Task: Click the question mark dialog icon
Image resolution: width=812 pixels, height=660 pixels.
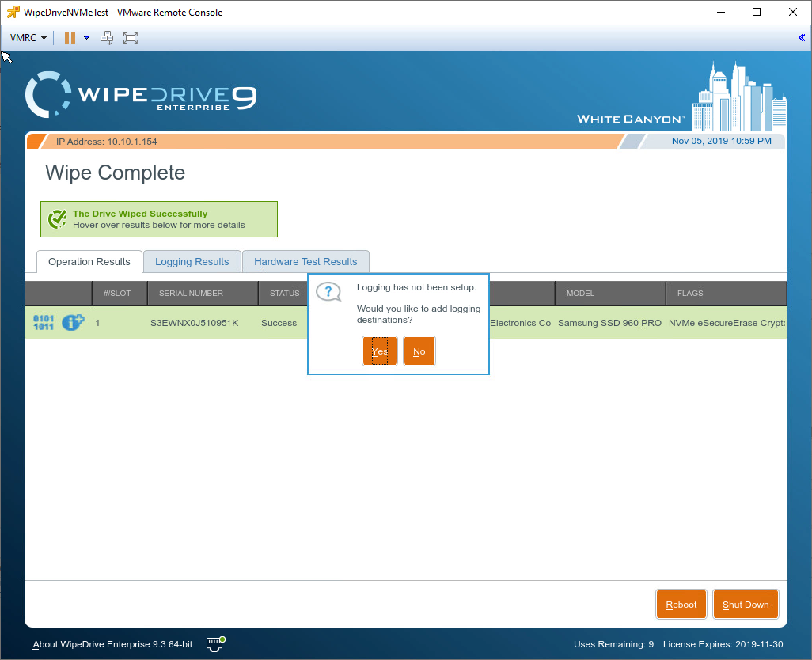Action: click(328, 292)
